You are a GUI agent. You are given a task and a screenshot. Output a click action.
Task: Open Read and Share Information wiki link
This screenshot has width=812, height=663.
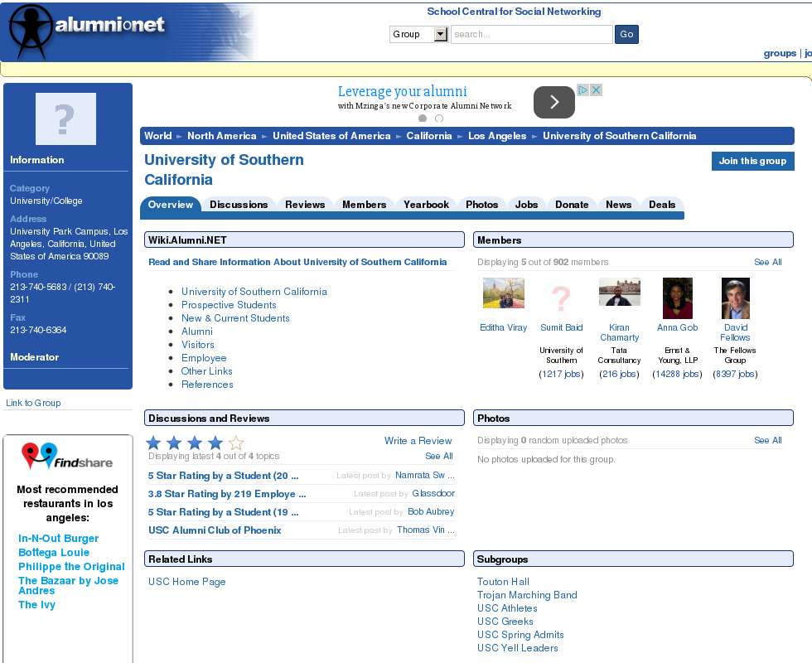(297, 262)
